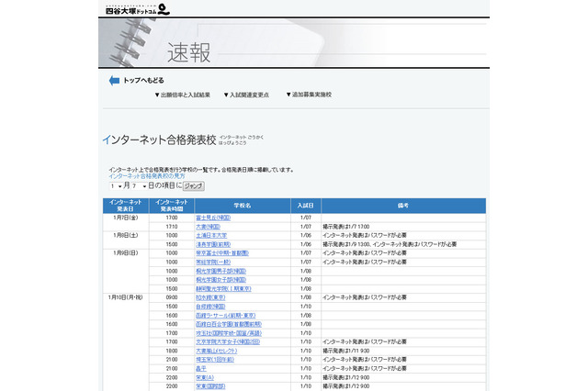This screenshot has width=588, height=391.
Task: Jump to 出願倍率と入試結果 section
Action: click(183, 95)
